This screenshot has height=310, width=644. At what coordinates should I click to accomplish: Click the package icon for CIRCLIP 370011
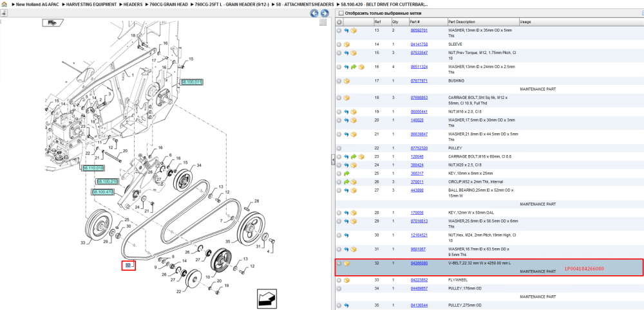pyautogui.click(x=354, y=181)
